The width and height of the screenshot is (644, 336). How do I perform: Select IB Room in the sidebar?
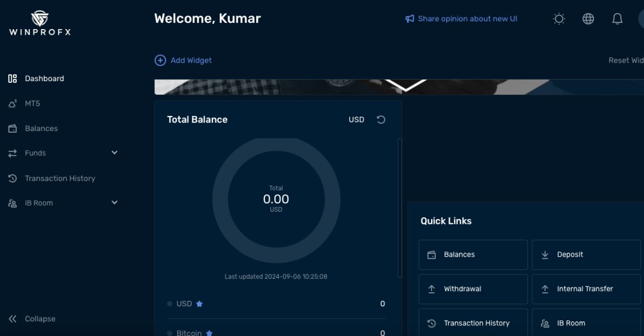tap(39, 203)
